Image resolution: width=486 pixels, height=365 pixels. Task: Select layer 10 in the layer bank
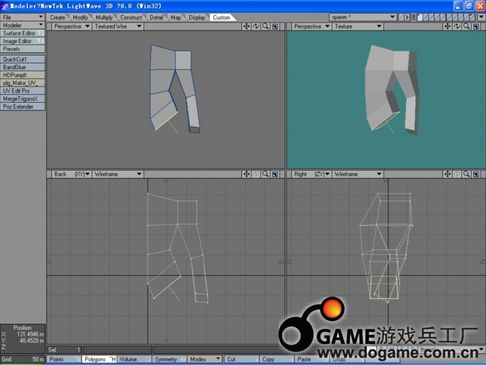[472, 17]
